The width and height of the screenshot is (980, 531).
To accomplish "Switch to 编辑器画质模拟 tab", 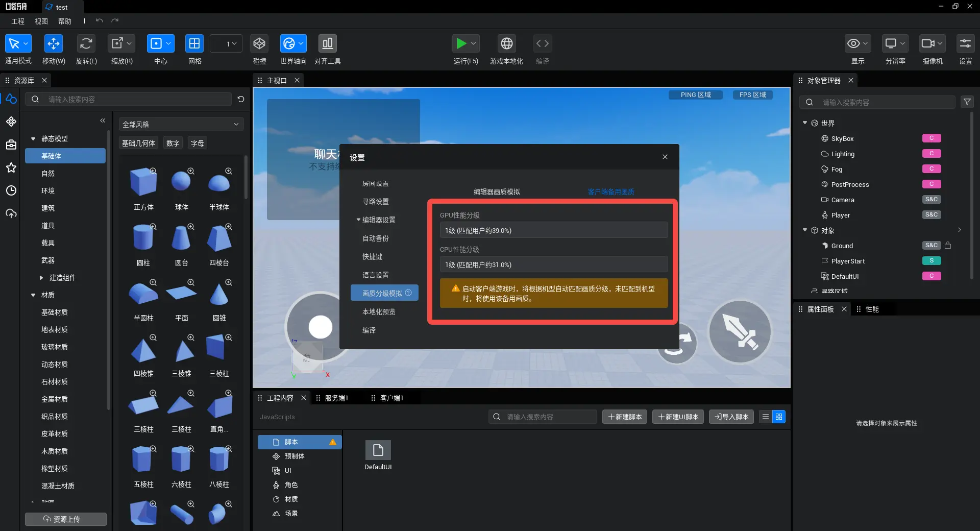I will 497,191.
